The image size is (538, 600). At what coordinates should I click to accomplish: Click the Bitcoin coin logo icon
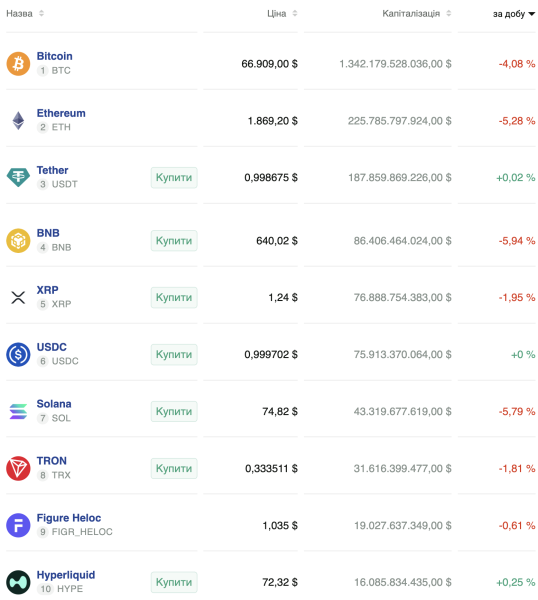pos(18,64)
